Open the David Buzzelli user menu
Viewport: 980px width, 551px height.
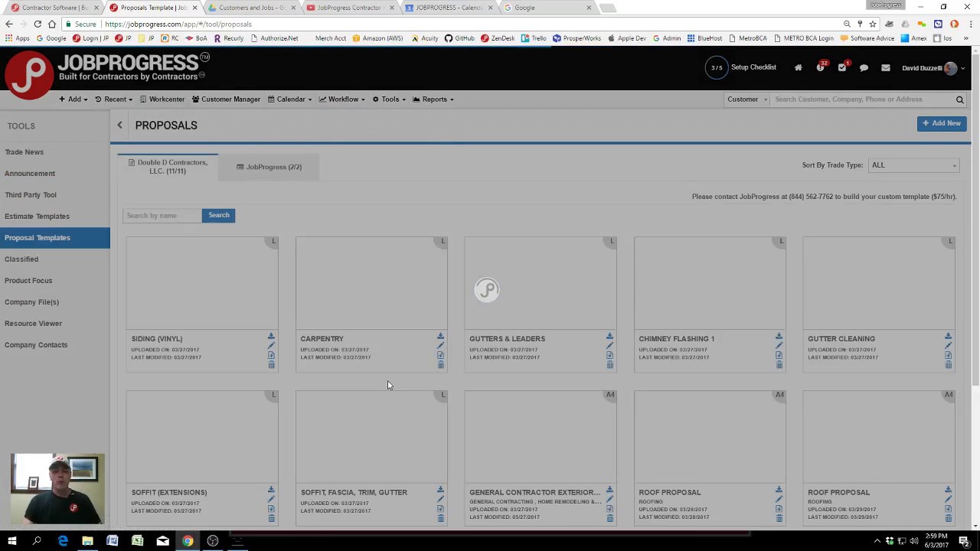coord(933,68)
